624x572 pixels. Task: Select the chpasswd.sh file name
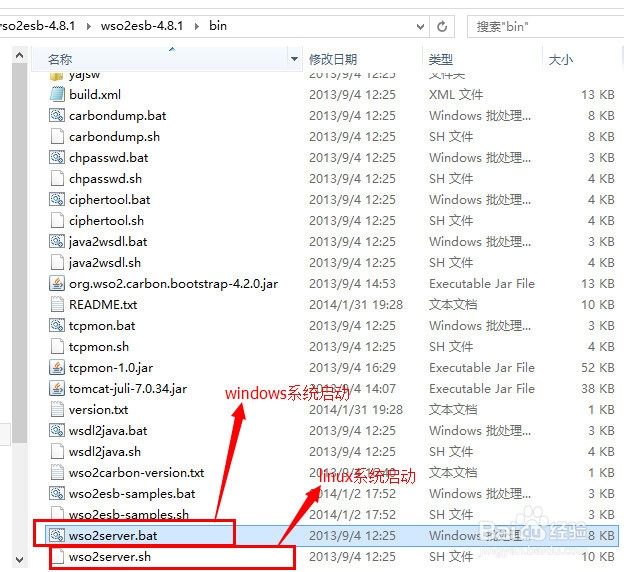(105, 179)
